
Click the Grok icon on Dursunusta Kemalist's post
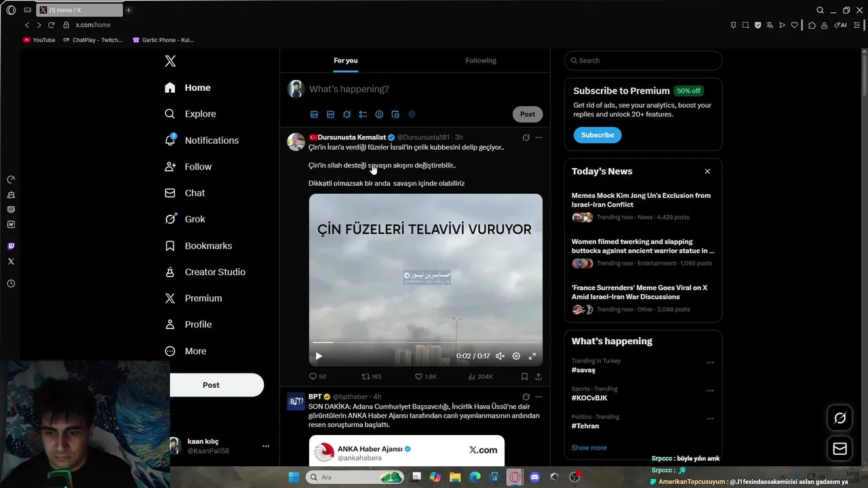(526, 138)
